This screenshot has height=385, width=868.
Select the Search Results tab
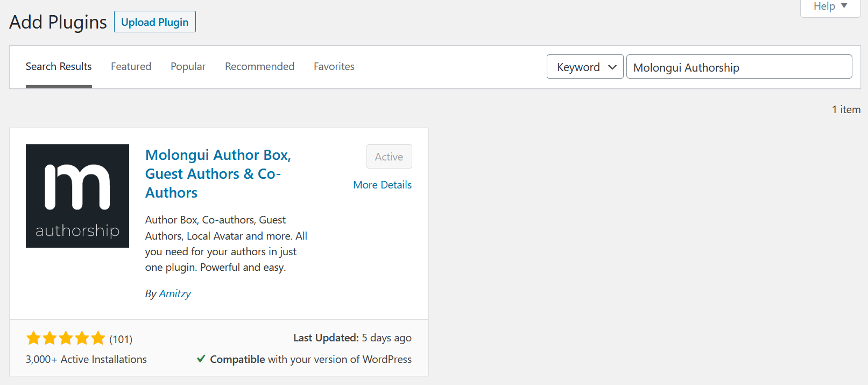coord(59,66)
